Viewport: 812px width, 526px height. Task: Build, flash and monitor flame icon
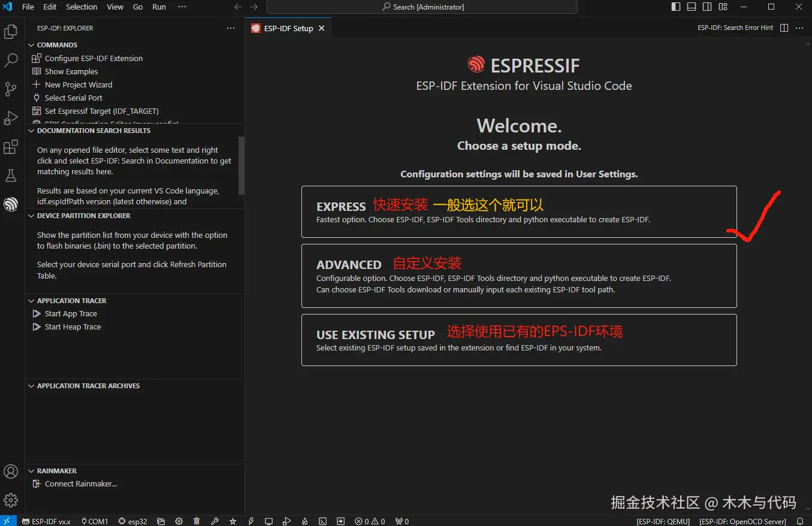[x=304, y=521]
